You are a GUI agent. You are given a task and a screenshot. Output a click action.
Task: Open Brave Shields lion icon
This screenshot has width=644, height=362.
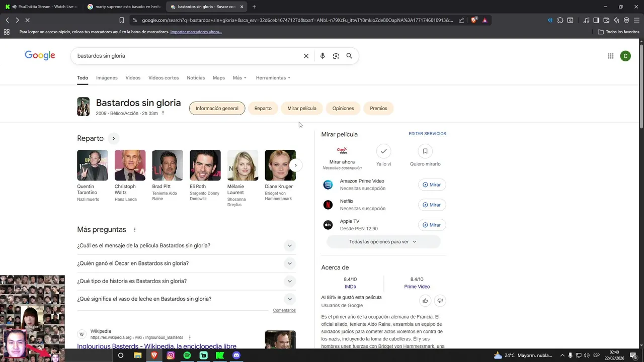474,20
